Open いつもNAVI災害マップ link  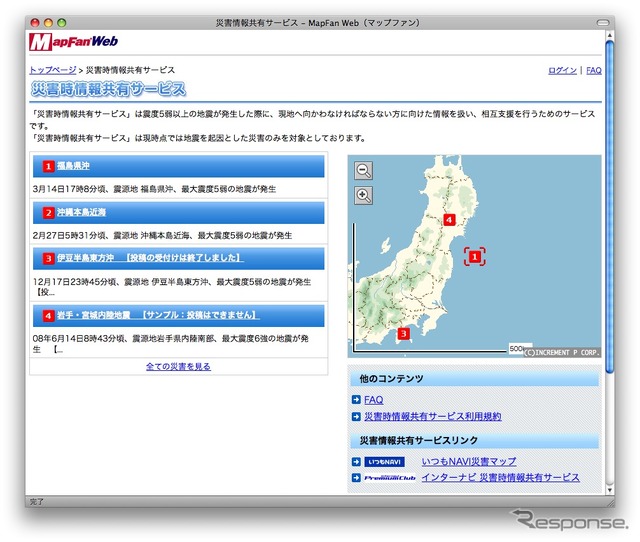click(x=469, y=462)
